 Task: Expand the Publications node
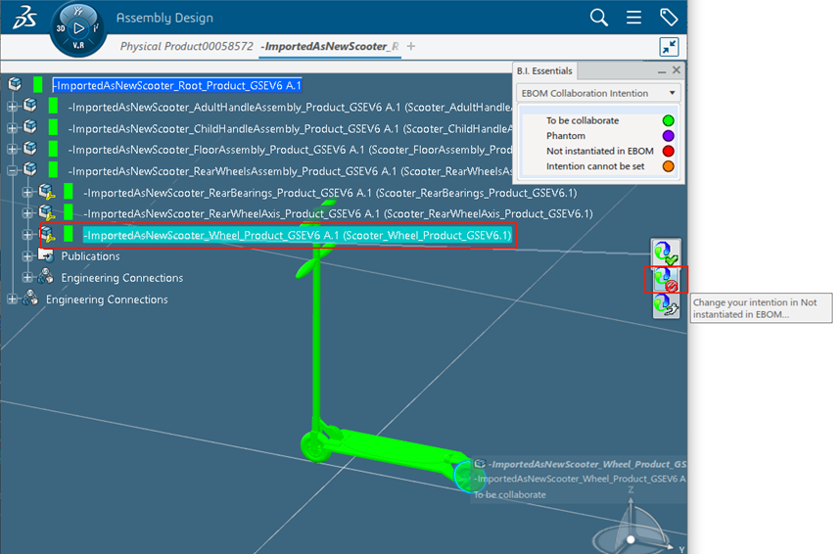(x=28, y=257)
